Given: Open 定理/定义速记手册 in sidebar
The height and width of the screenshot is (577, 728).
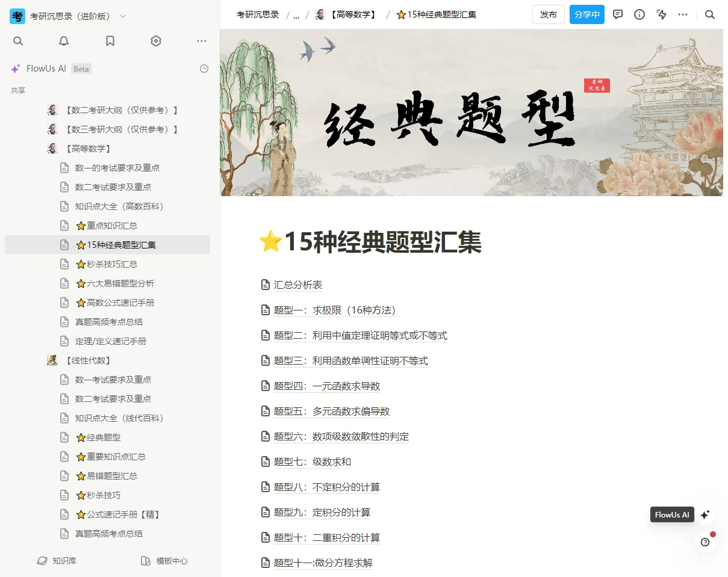Looking at the screenshot, I should click(111, 341).
